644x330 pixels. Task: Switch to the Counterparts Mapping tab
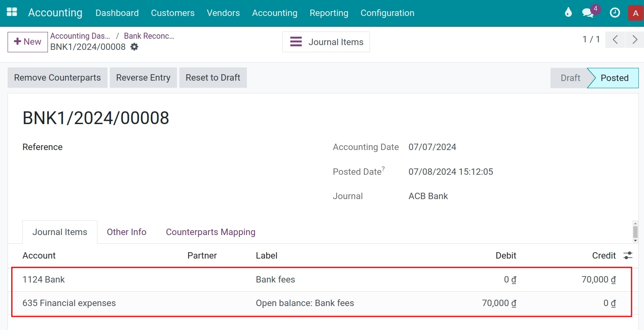pyautogui.click(x=211, y=232)
